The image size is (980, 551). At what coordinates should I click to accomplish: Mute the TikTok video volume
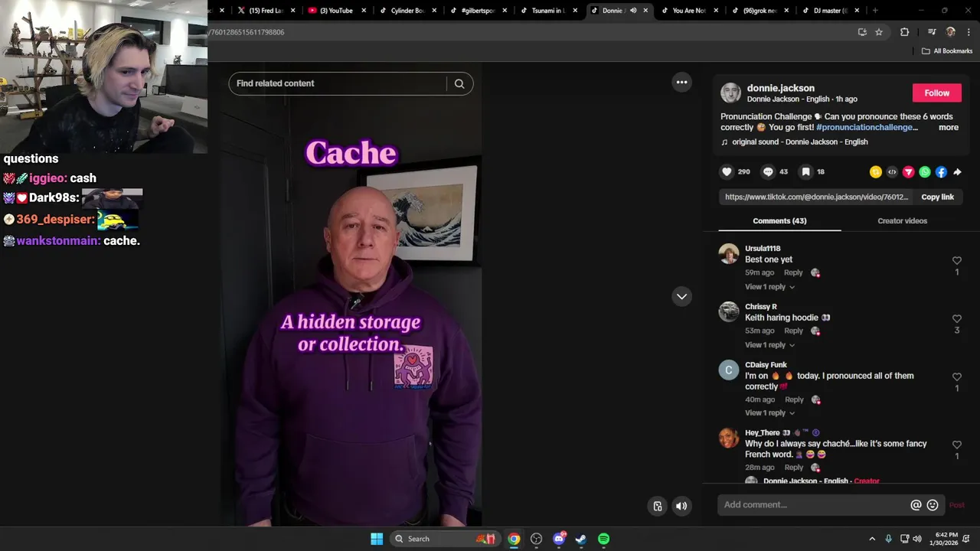(681, 506)
